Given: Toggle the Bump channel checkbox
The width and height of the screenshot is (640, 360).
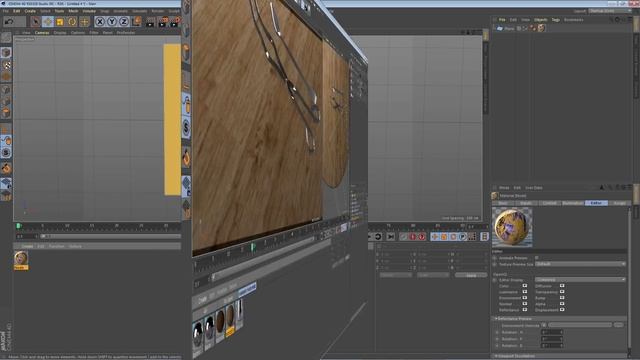Looking at the screenshot, I should click(x=562, y=298).
